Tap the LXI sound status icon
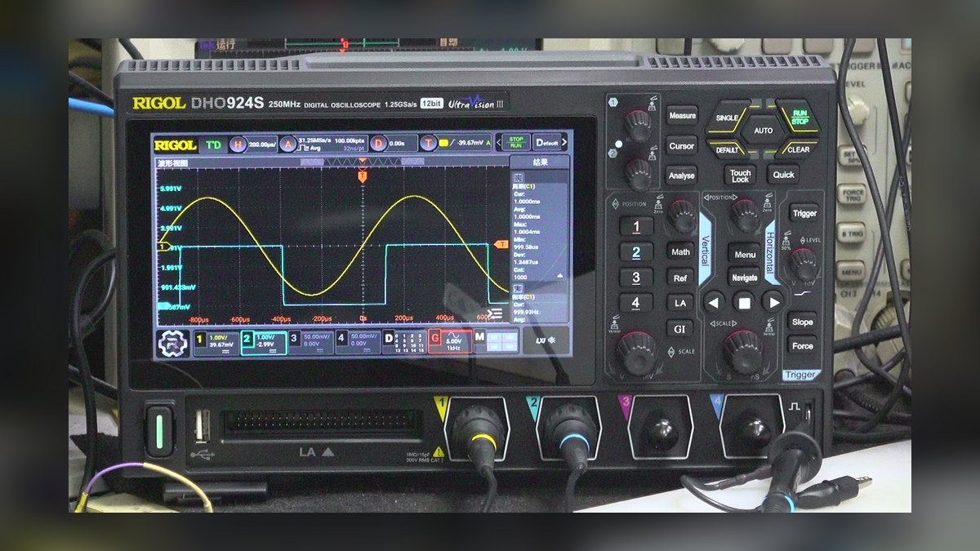This screenshot has height=551, width=980. tap(545, 340)
